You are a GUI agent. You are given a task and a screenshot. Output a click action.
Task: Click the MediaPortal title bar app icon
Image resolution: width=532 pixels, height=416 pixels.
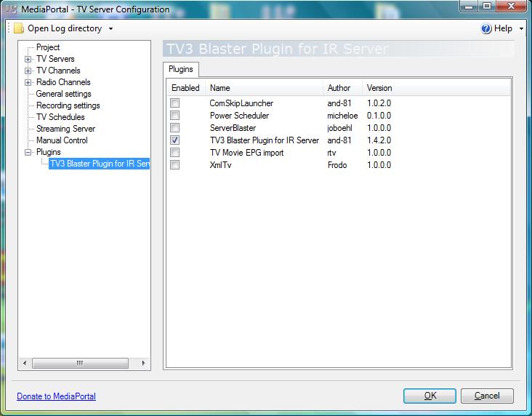11,9
